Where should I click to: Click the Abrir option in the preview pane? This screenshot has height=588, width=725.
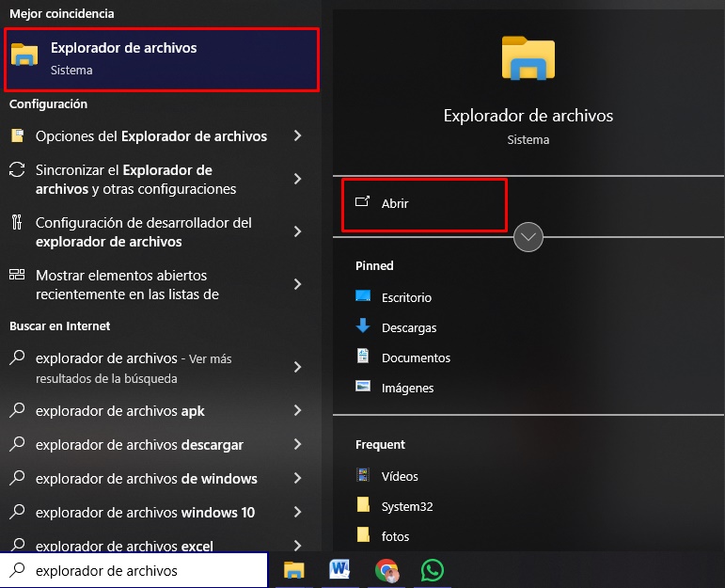[424, 204]
